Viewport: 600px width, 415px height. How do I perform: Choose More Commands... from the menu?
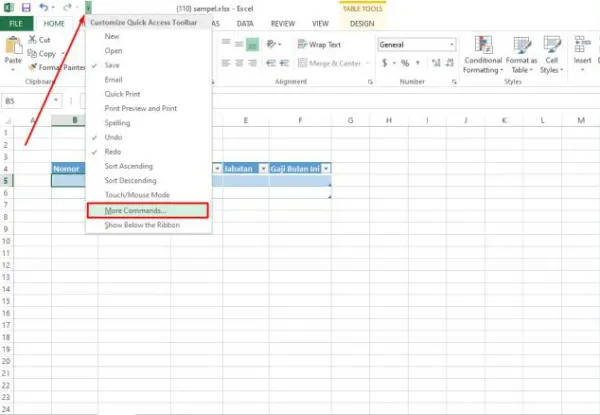[148, 210]
